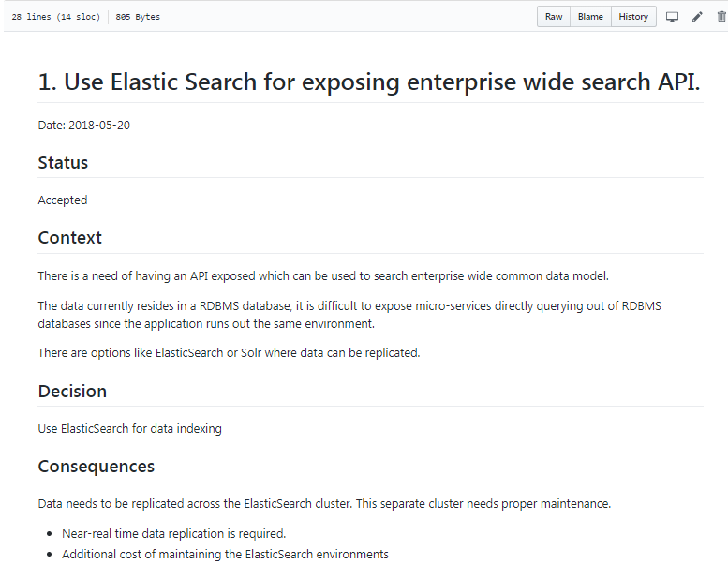728x579 pixels.
Task: Click the Consequences section heading
Action: [96, 467]
